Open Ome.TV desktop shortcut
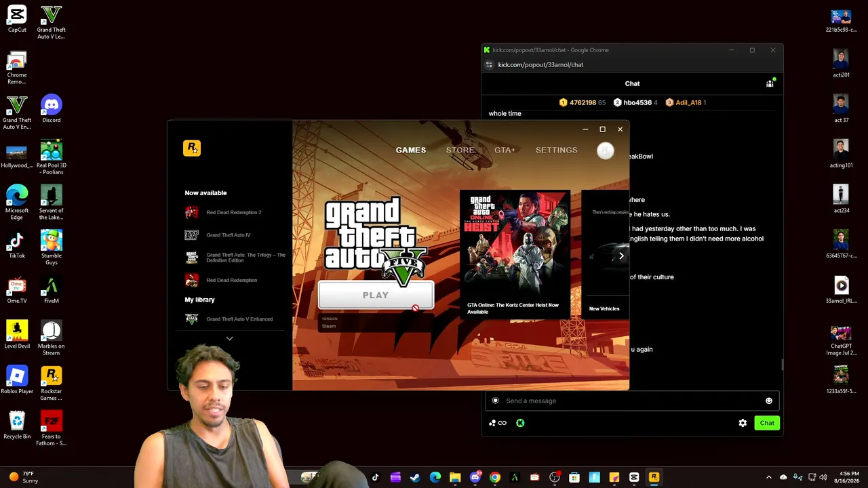This screenshot has height=488, width=868. click(17, 290)
